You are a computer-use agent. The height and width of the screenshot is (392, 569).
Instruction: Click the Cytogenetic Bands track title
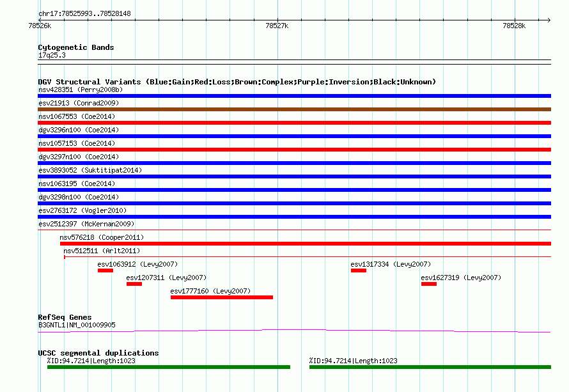(76, 47)
